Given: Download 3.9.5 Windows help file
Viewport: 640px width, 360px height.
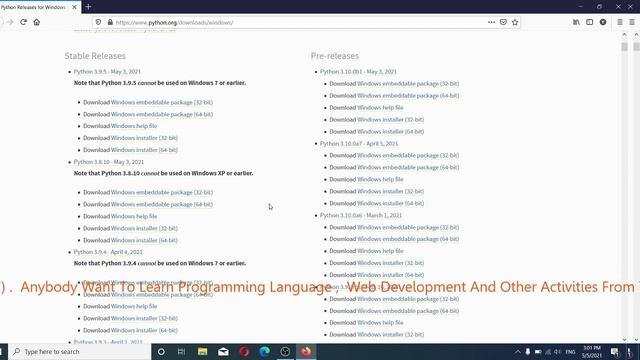Looking at the screenshot, I should coord(134,126).
